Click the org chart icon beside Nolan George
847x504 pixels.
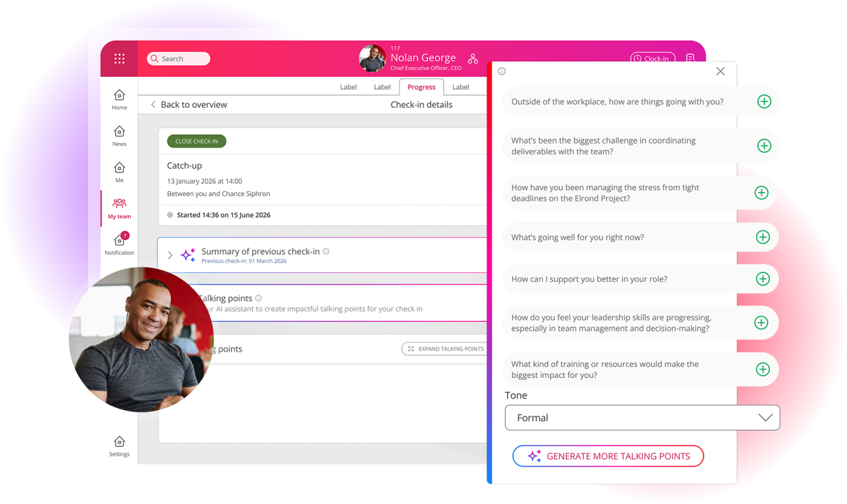coord(473,59)
